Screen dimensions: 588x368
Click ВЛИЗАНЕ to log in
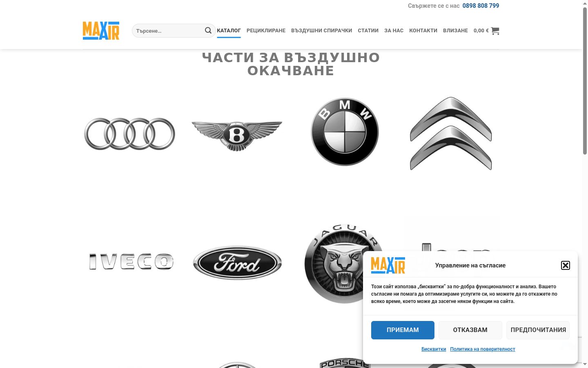tap(455, 31)
